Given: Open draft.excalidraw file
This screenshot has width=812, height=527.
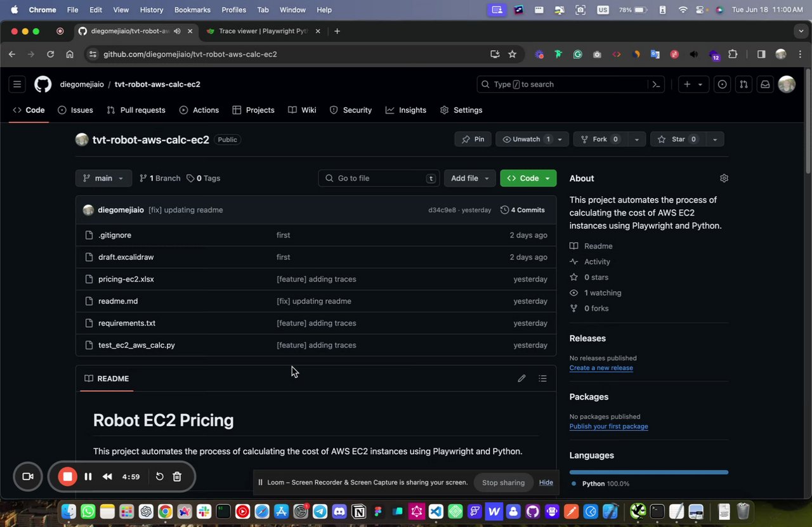Looking at the screenshot, I should (x=126, y=257).
